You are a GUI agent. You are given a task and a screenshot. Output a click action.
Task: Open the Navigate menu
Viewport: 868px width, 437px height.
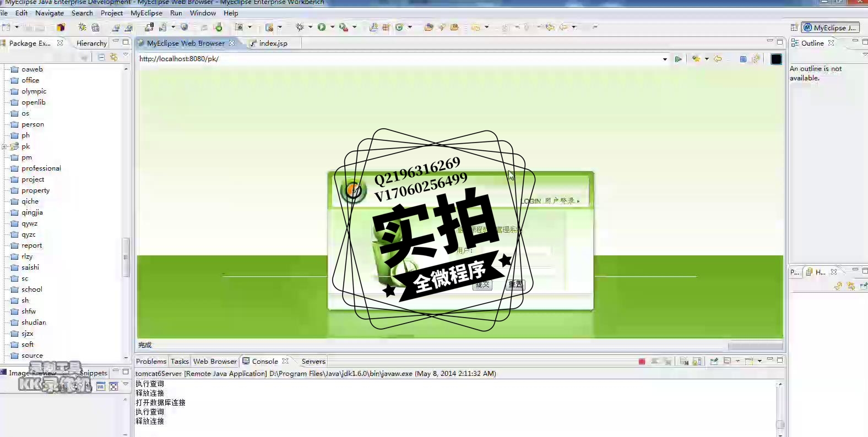(x=50, y=13)
